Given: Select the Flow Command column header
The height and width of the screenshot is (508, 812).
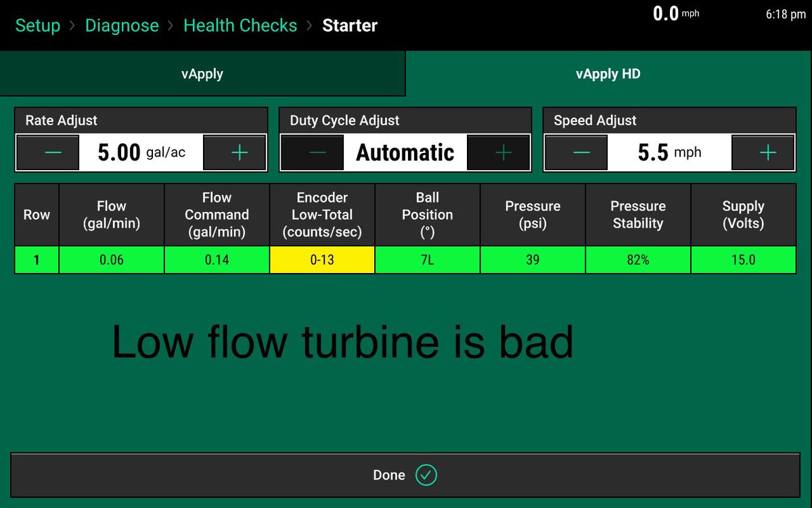Looking at the screenshot, I should [x=217, y=215].
